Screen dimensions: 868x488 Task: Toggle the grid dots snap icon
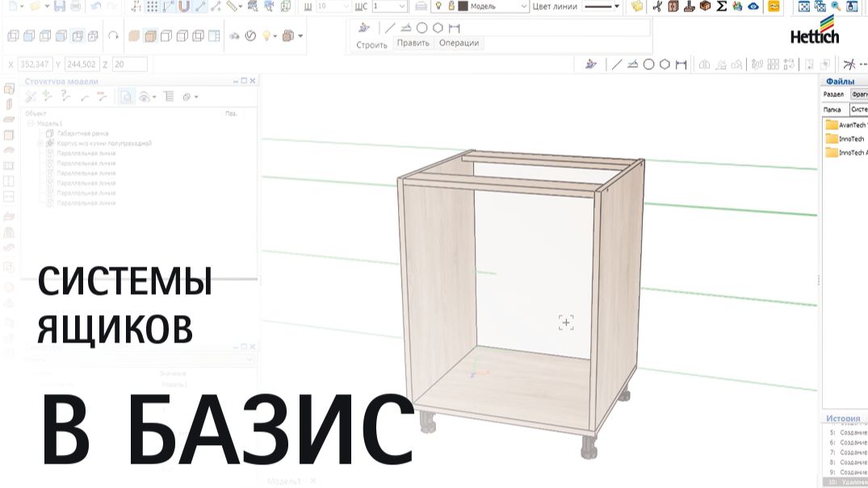point(153,6)
